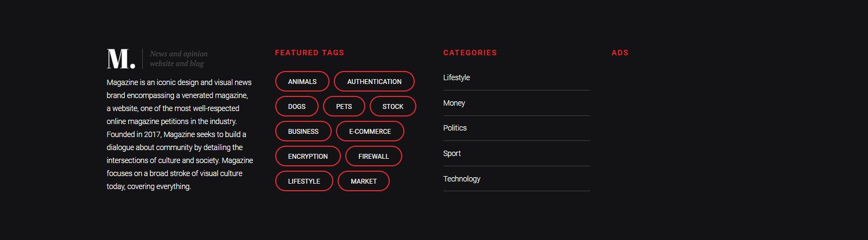Open the BUSINESS tag

point(303,131)
